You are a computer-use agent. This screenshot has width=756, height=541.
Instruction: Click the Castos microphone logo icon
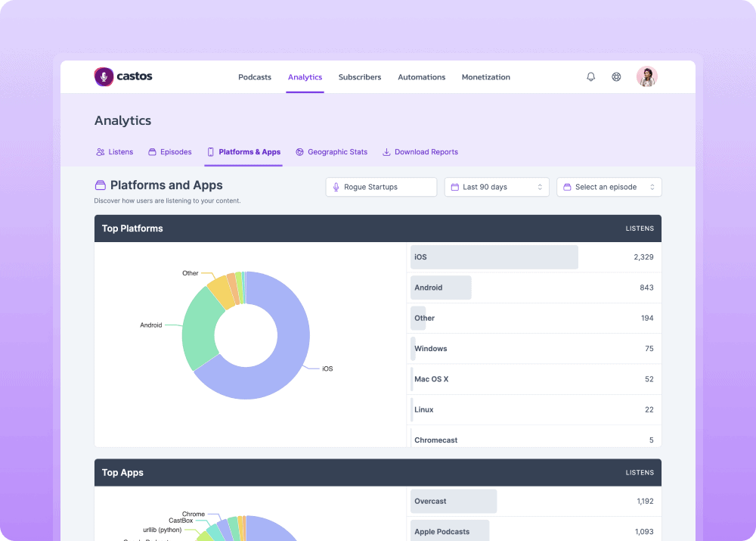coord(104,76)
